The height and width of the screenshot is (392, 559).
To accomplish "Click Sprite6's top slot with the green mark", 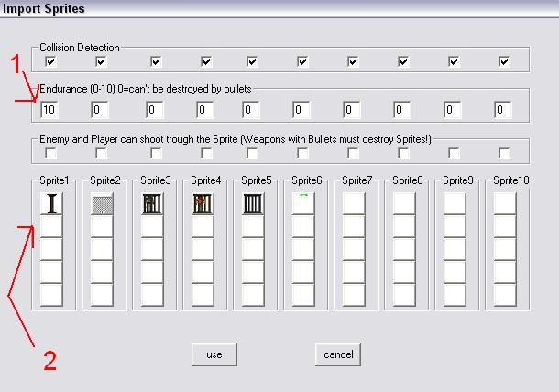I will tap(303, 203).
